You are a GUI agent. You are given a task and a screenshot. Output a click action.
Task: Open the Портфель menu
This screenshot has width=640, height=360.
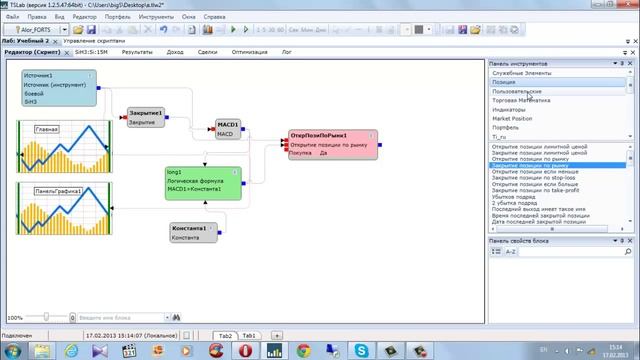tap(118, 17)
